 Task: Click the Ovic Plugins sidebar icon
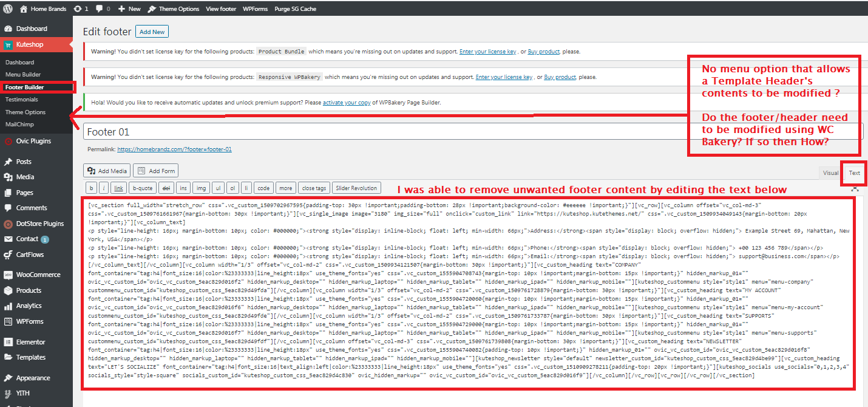(x=8, y=142)
